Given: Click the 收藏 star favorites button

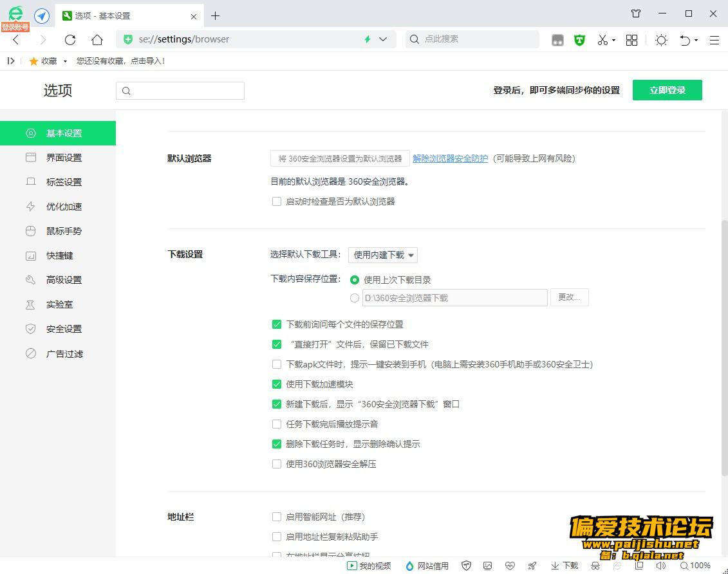Looking at the screenshot, I should [43, 60].
